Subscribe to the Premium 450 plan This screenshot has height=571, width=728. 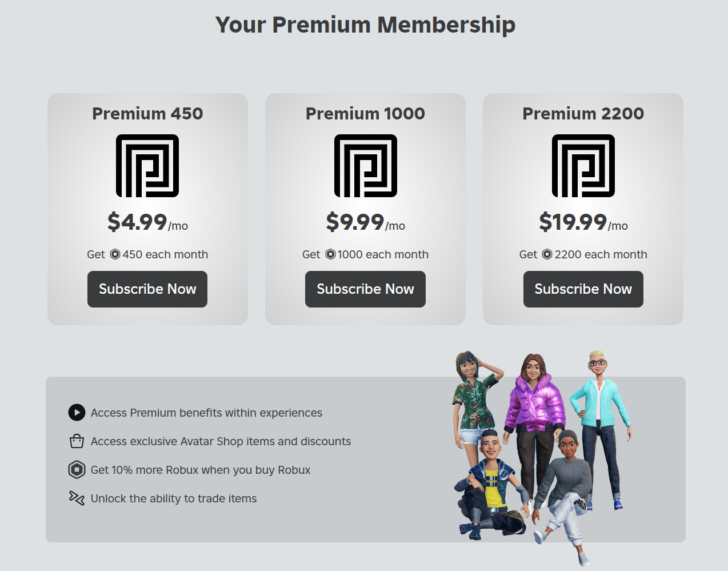pyautogui.click(x=147, y=289)
